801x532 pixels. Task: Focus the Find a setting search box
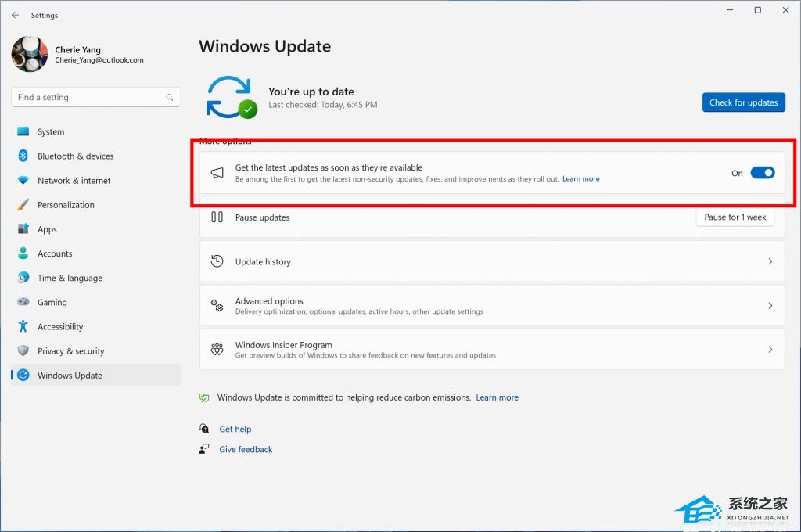88,98
